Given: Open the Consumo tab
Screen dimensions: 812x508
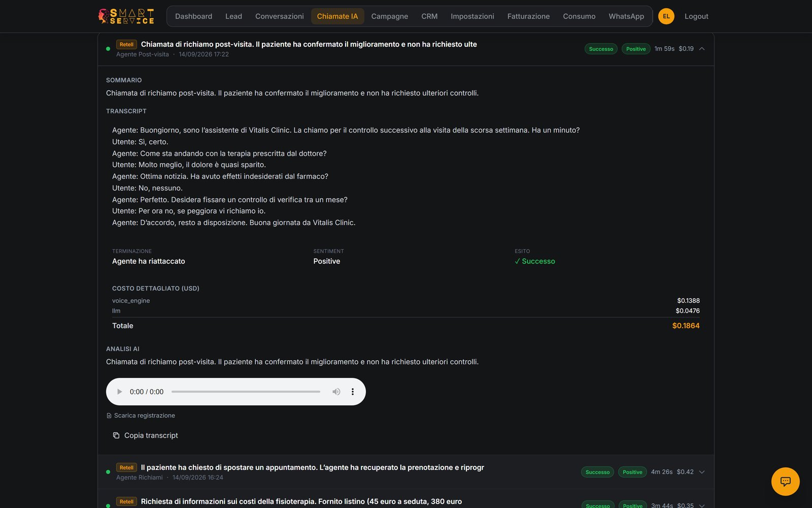Looking at the screenshot, I should point(579,16).
